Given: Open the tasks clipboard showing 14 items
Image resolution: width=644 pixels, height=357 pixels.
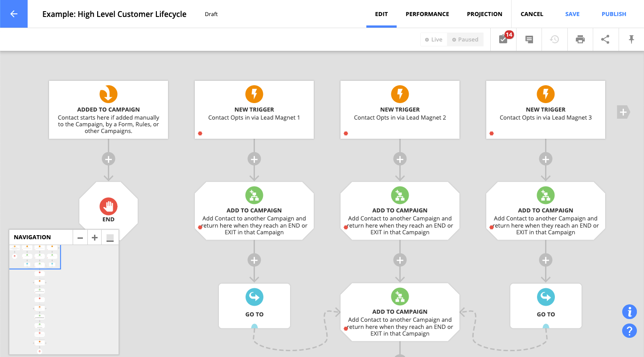Looking at the screenshot, I should pos(503,39).
